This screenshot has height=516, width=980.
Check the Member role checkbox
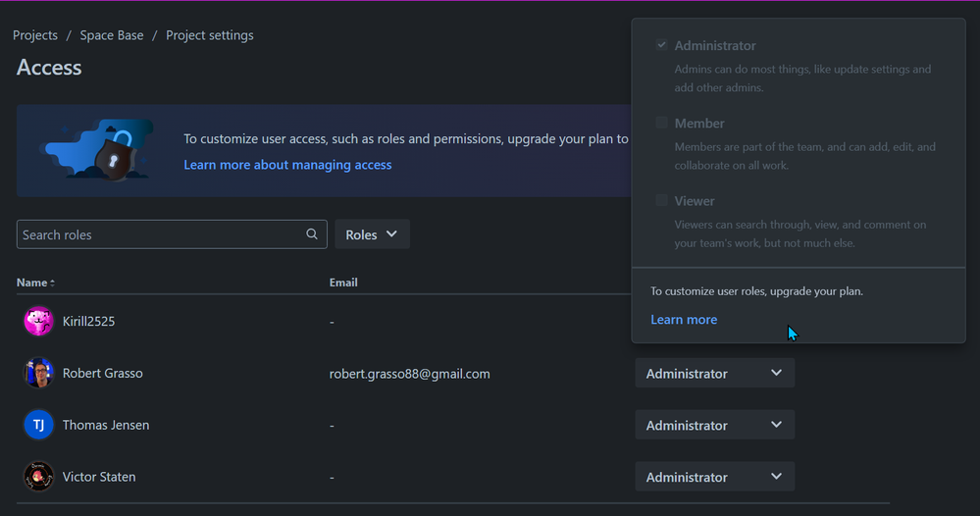[662, 123]
